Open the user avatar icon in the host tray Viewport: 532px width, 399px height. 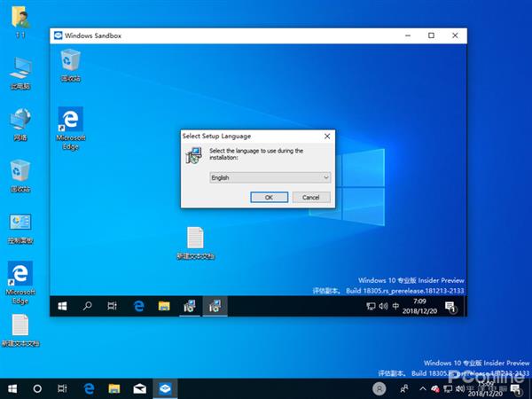(379, 389)
